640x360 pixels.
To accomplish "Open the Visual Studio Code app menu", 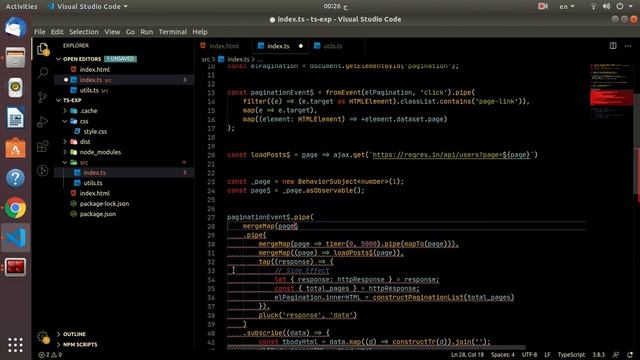I will [x=88, y=6].
